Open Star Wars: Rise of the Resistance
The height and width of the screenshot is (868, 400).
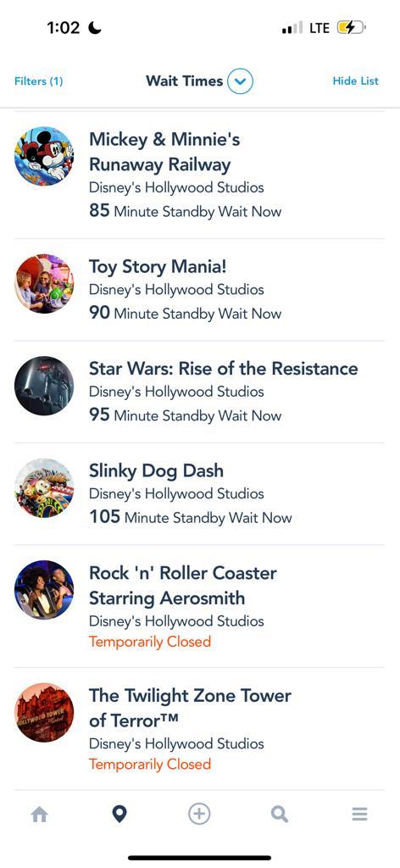click(199, 392)
